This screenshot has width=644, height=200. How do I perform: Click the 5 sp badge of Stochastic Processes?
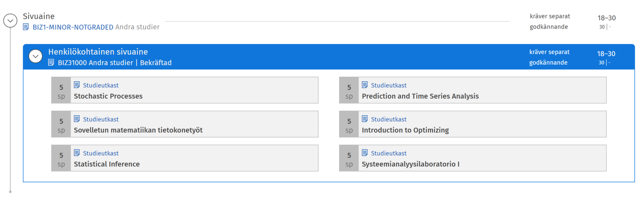(61, 91)
